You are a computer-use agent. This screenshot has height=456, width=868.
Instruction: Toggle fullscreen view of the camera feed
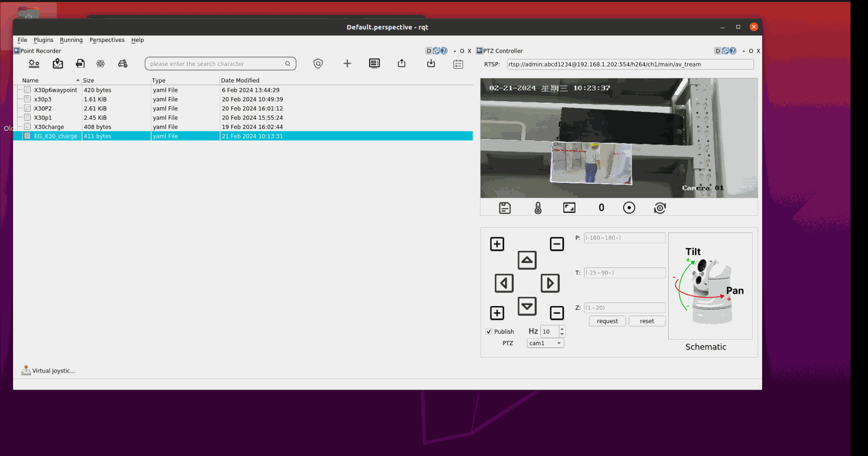click(569, 208)
